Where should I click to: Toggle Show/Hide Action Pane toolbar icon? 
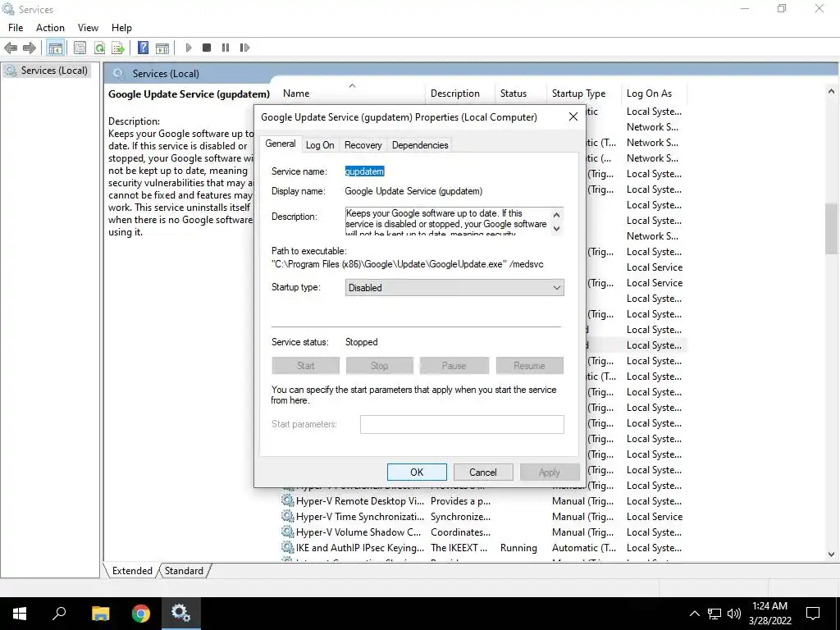tap(162, 48)
